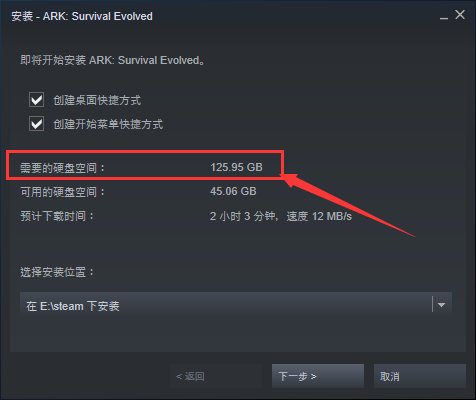Open the 在 E:\steam 下安装 location combo box
This screenshot has height=400, width=476.
tap(236, 305)
